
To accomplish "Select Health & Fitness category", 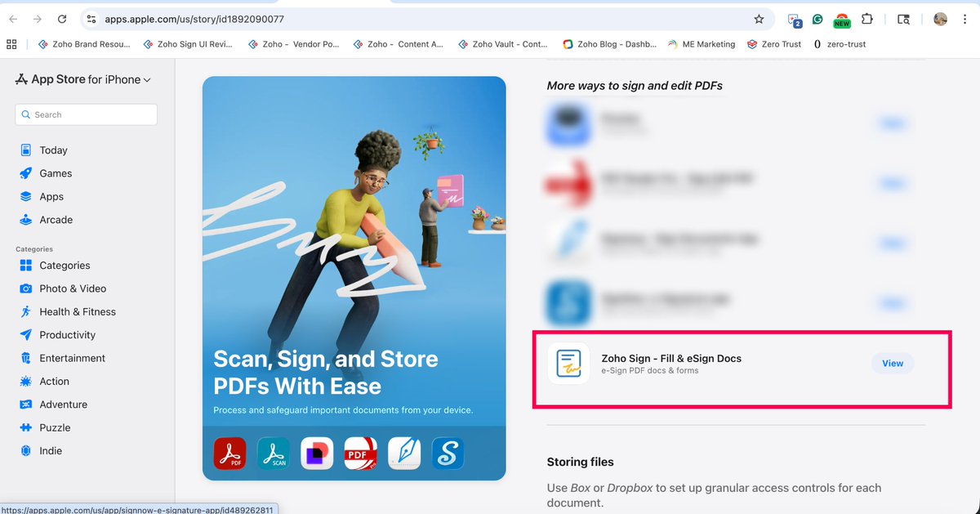I will 67,311.
